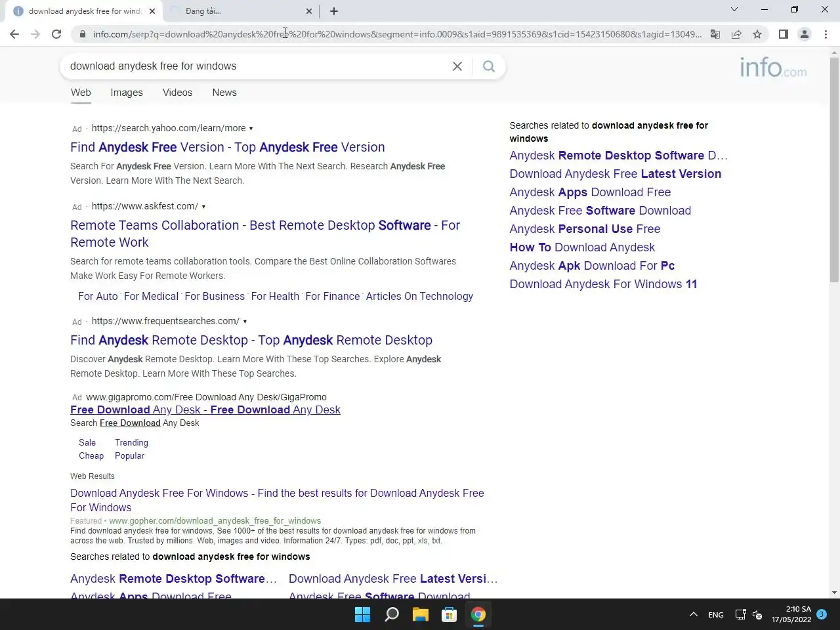The image size is (840, 630).
Task: Open the tab search chevron
Action: click(734, 9)
